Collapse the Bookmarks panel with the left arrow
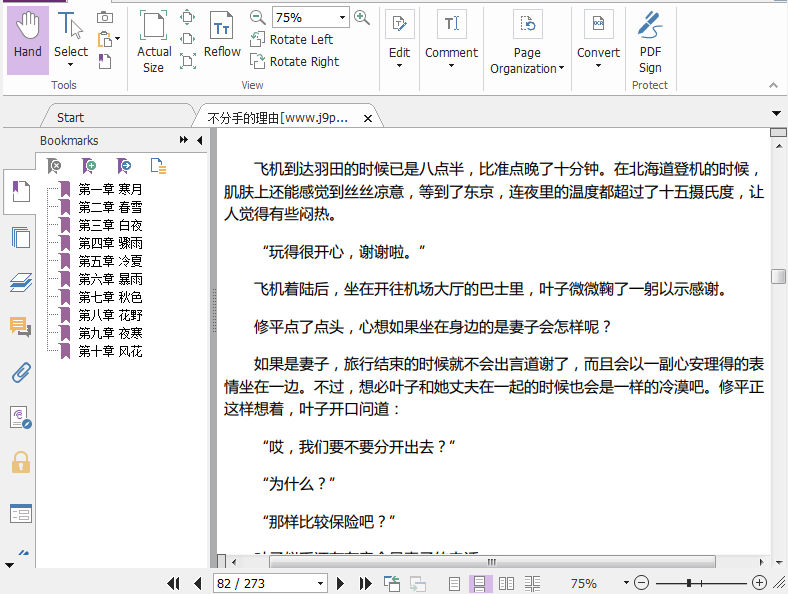This screenshot has height=594, width=788. pyautogui.click(x=200, y=140)
